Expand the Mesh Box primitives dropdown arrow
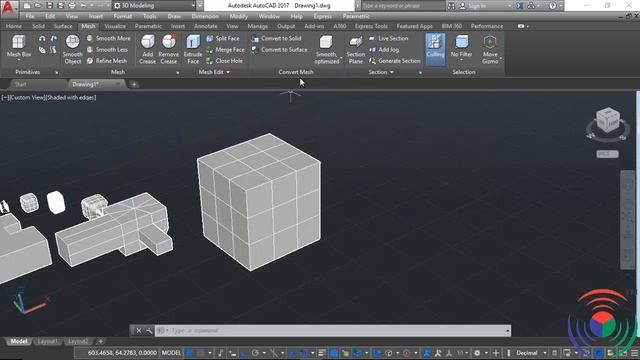Screen dimensions: 640x360 click(x=19, y=60)
